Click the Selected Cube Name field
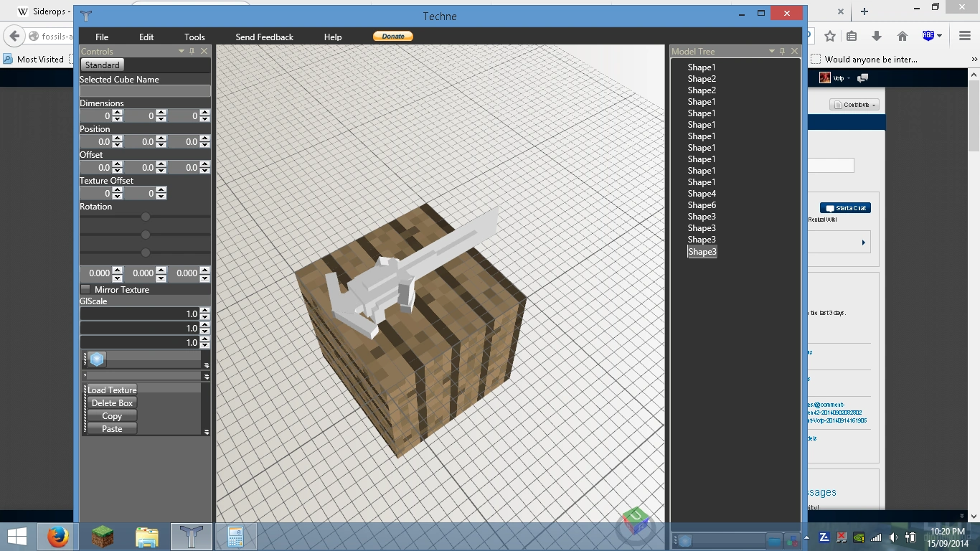 point(145,91)
